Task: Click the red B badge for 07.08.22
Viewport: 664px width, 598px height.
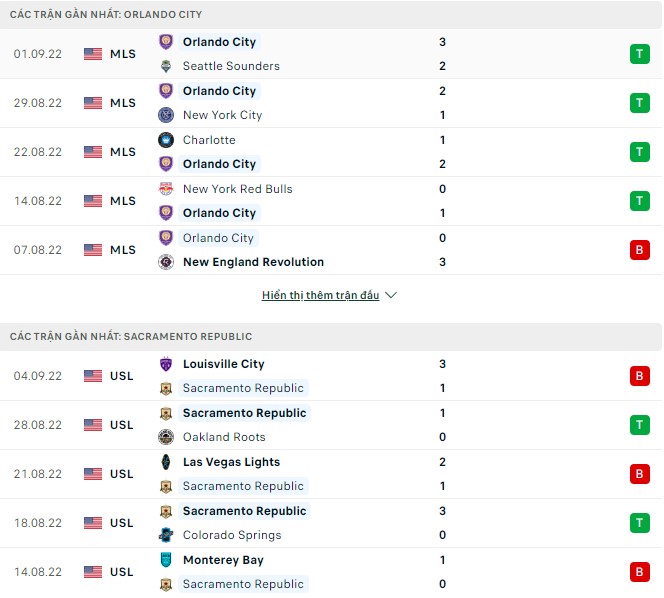Action: pyautogui.click(x=639, y=250)
